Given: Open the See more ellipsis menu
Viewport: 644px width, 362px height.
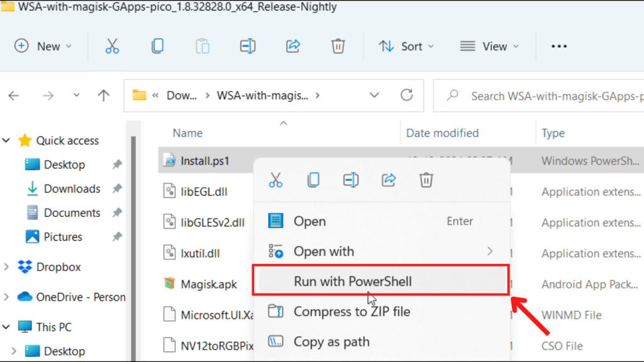Looking at the screenshot, I should coord(559,47).
